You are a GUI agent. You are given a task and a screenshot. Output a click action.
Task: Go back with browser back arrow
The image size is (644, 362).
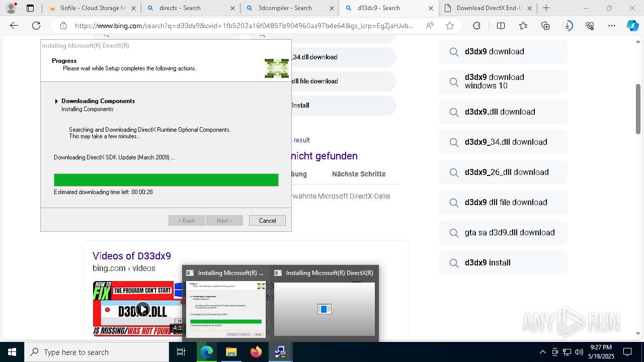(14, 26)
